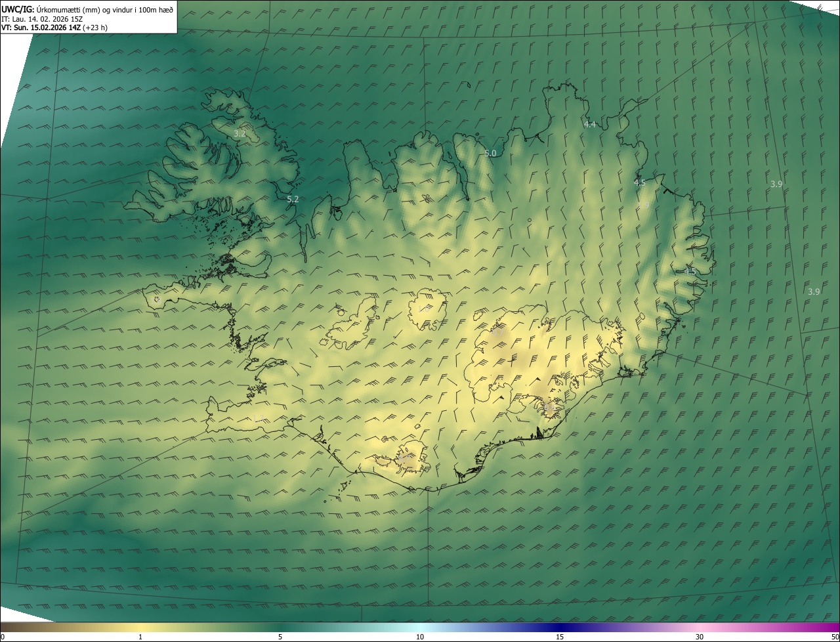
Task: Pick the 4.4 value label
Action: coord(590,125)
